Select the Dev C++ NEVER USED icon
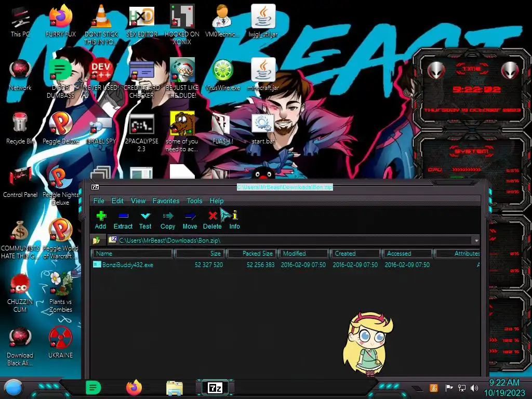The height and width of the screenshot is (399, 532). [101, 75]
